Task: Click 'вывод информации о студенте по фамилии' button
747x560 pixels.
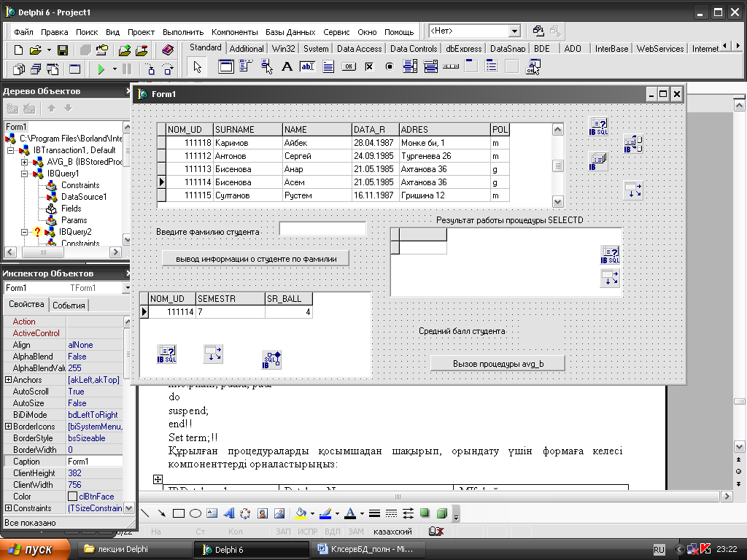Action: click(256, 259)
